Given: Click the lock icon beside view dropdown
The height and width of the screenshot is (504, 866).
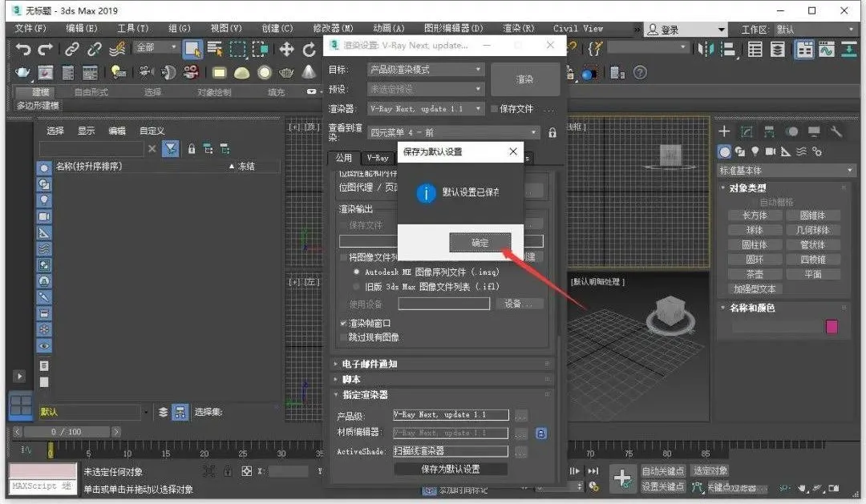Looking at the screenshot, I should coord(552,132).
